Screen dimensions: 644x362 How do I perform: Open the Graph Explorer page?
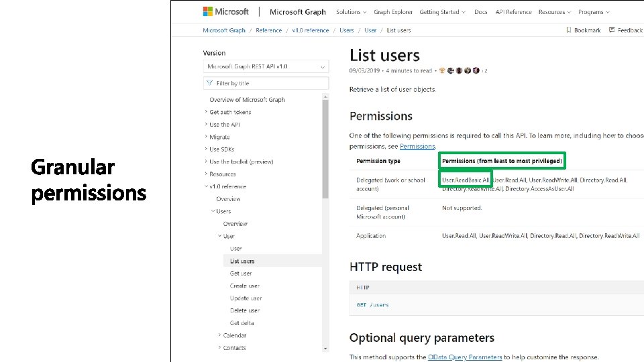click(393, 12)
